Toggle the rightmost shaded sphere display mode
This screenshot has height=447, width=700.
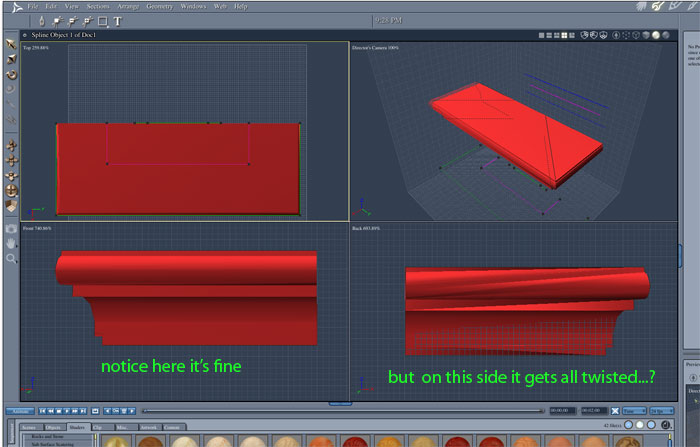(x=667, y=35)
